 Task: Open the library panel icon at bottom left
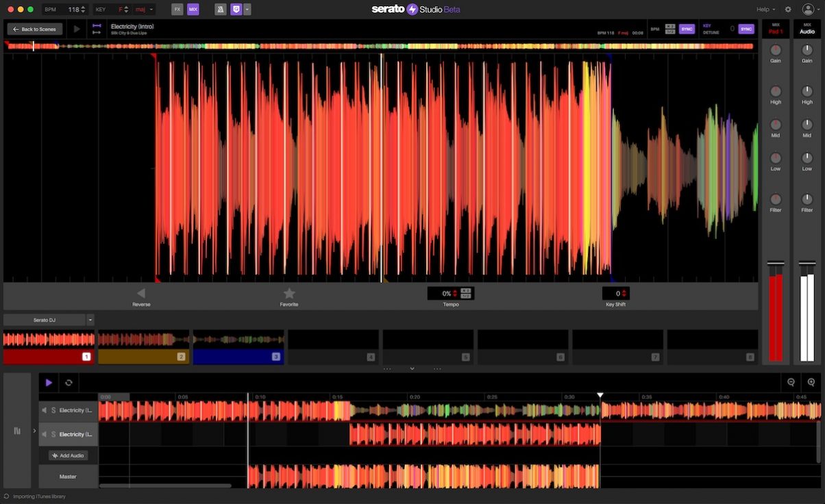click(17, 431)
